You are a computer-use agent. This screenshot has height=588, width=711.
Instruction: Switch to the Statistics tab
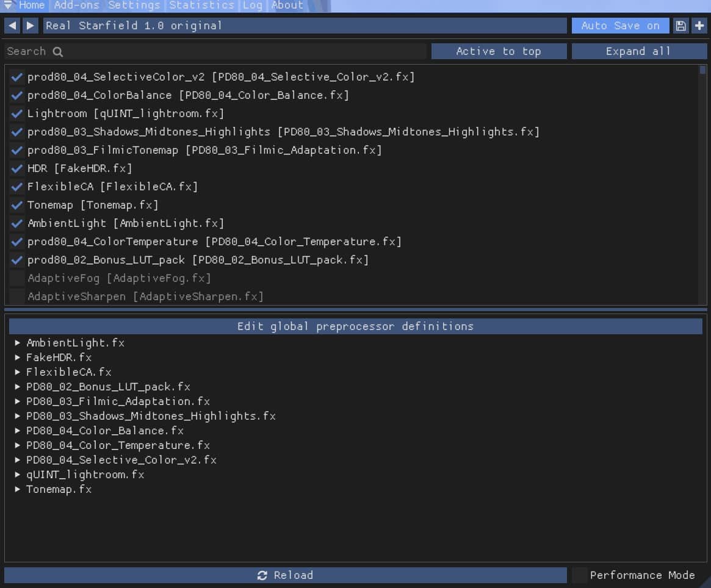(x=201, y=5)
